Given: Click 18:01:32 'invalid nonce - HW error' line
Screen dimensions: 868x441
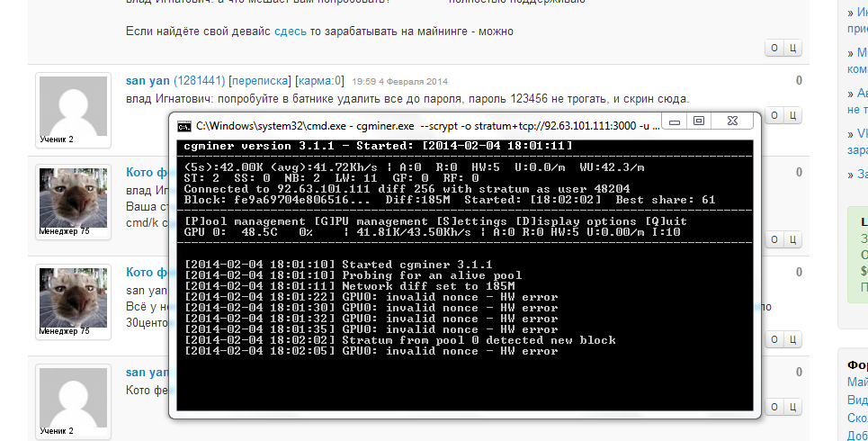Looking at the screenshot, I should coord(371,319).
